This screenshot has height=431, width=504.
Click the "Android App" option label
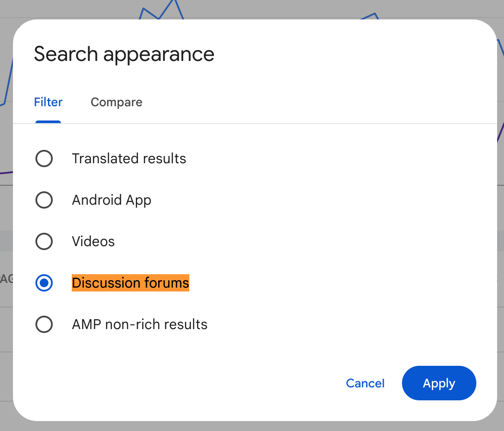112,200
